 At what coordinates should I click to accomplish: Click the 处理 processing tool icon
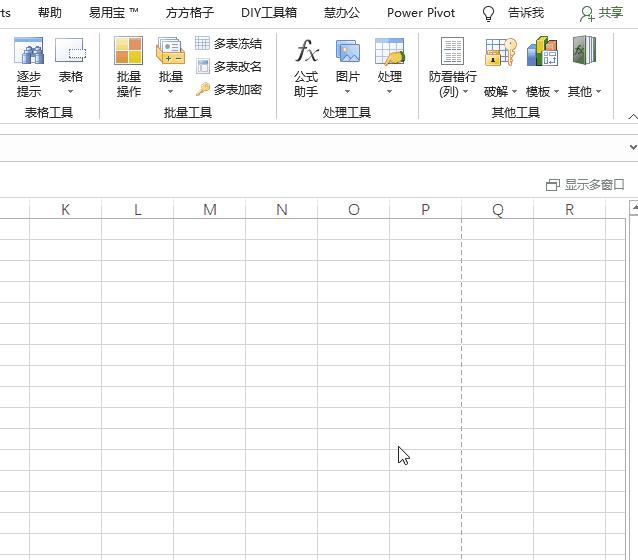click(x=390, y=51)
